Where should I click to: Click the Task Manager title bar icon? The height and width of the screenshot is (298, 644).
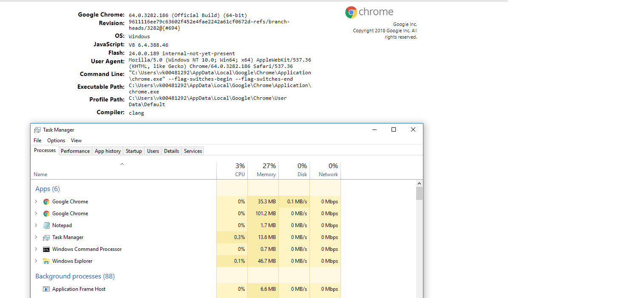(37, 130)
